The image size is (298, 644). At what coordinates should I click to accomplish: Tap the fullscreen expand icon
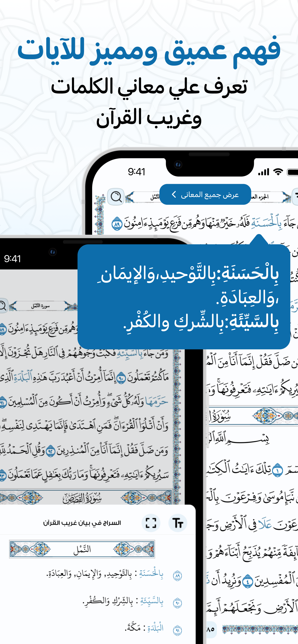coord(151,523)
